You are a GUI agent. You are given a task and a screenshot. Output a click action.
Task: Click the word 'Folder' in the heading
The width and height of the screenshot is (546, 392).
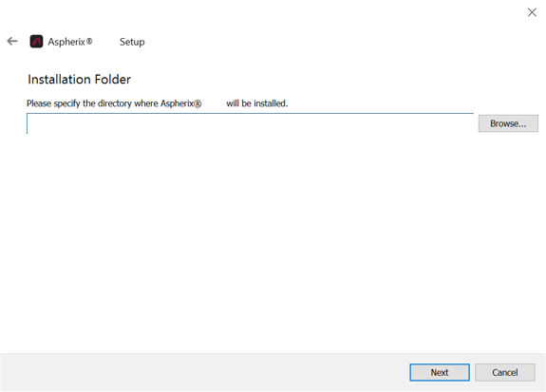point(112,80)
